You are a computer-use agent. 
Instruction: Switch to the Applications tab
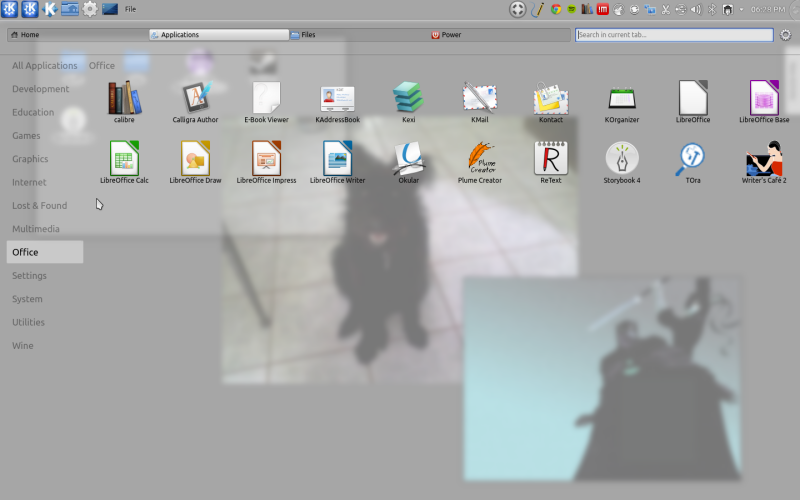(x=219, y=35)
